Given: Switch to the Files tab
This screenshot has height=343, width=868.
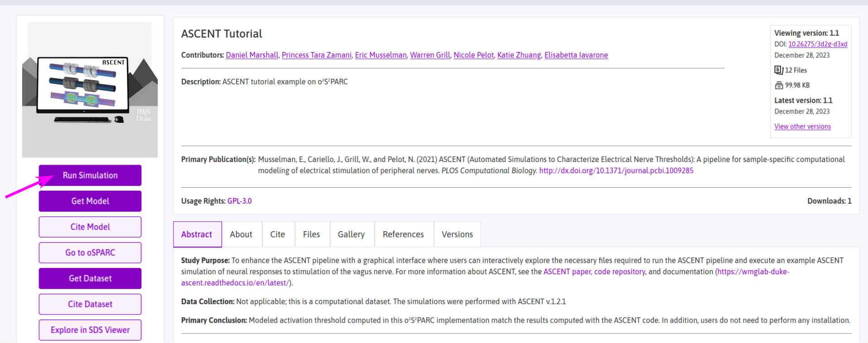Looking at the screenshot, I should click(312, 234).
